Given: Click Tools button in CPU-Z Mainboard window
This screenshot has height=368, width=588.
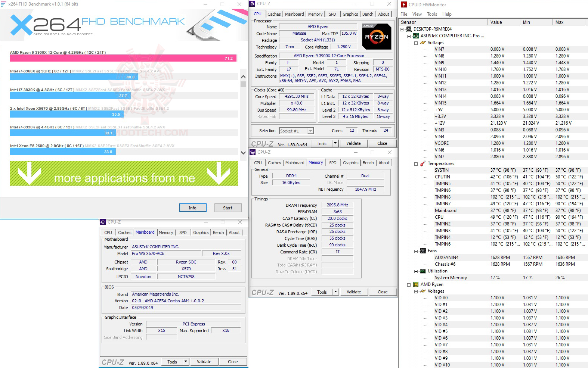Looking at the screenshot, I should click(x=172, y=362).
